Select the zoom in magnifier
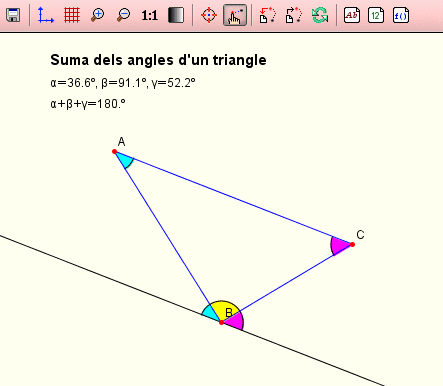 [x=97, y=15]
